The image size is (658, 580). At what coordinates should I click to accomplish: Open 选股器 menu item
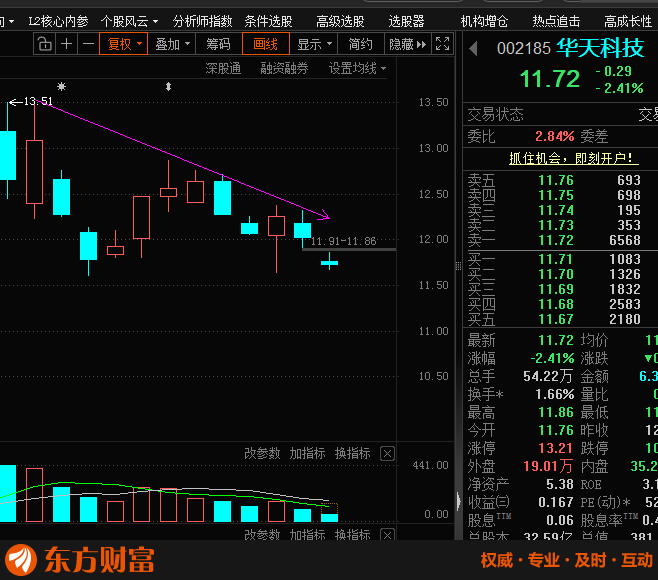coord(406,21)
